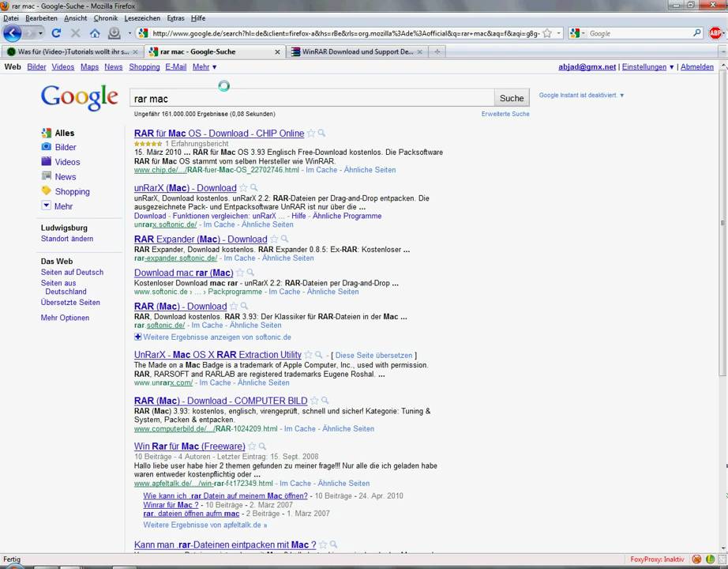Star the rar-Dateinen eintrag result
728x569 pixels.
tap(323, 545)
